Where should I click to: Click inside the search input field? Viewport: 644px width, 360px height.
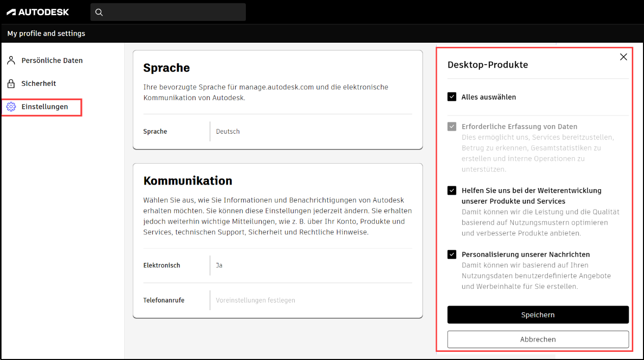click(168, 12)
